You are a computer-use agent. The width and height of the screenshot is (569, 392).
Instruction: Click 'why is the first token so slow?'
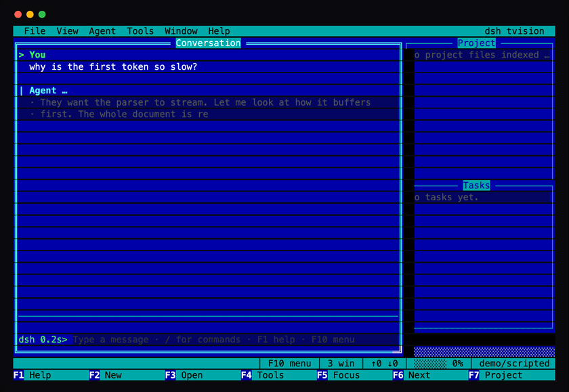113,67
